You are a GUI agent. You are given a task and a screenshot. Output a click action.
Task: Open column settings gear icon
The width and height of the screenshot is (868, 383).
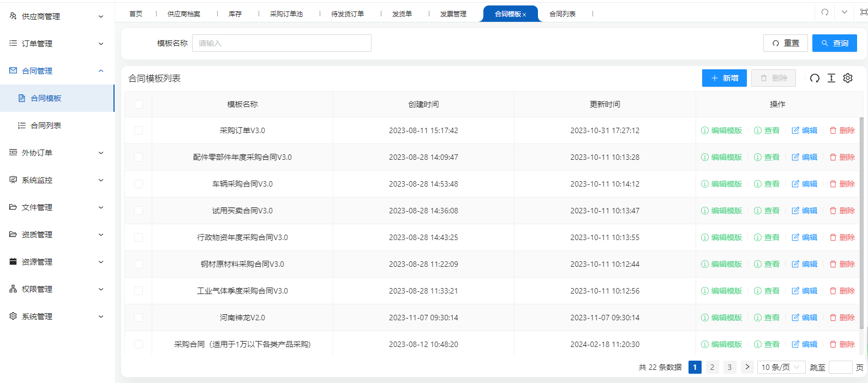(848, 78)
